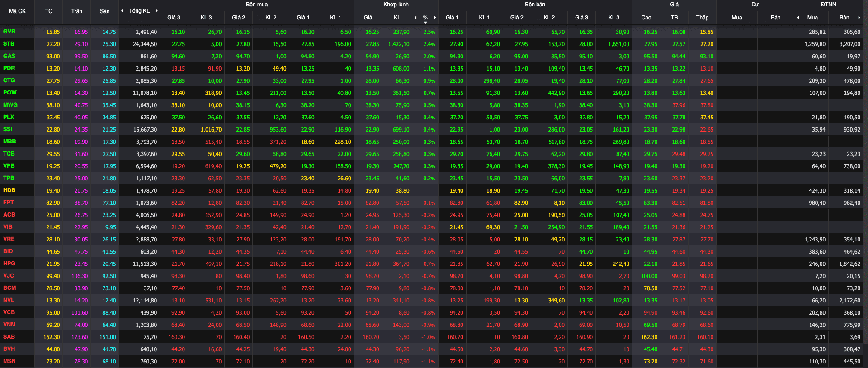Sort by the Trần column header
Screen dimensions: 868x368
click(x=77, y=11)
